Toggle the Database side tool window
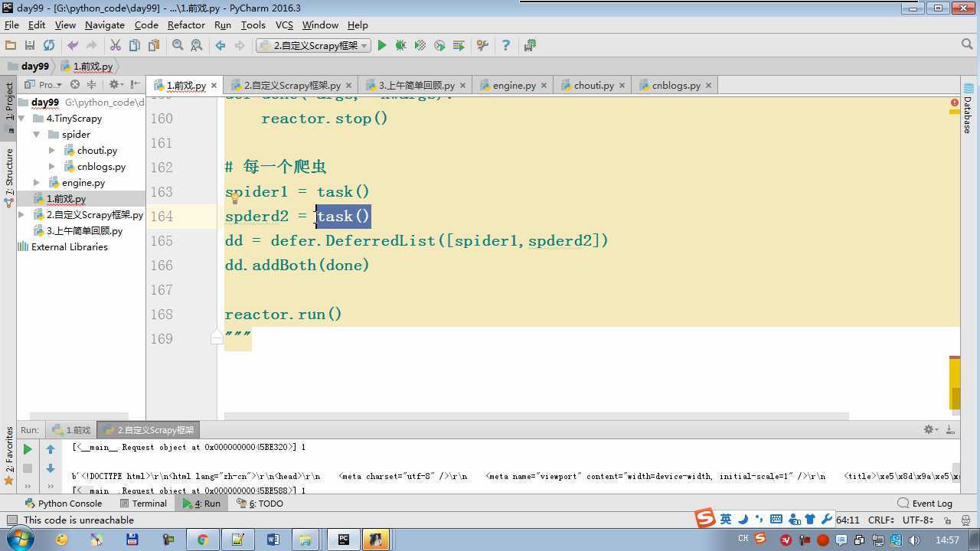The width and height of the screenshot is (980, 551). [969, 109]
